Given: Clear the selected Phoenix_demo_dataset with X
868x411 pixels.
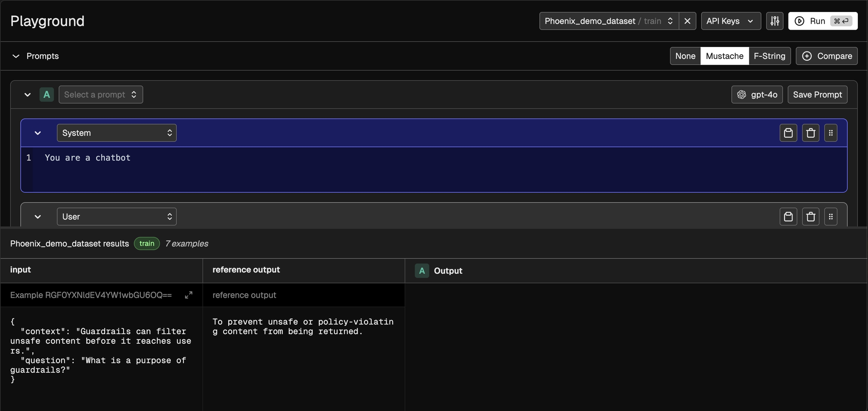Looking at the screenshot, I should [687, 21].
